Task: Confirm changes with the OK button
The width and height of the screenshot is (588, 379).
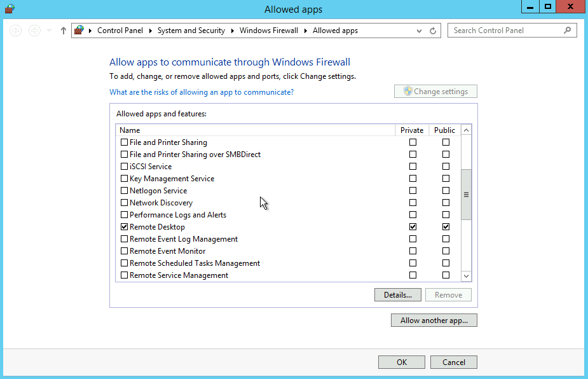Action: (402, 362)
